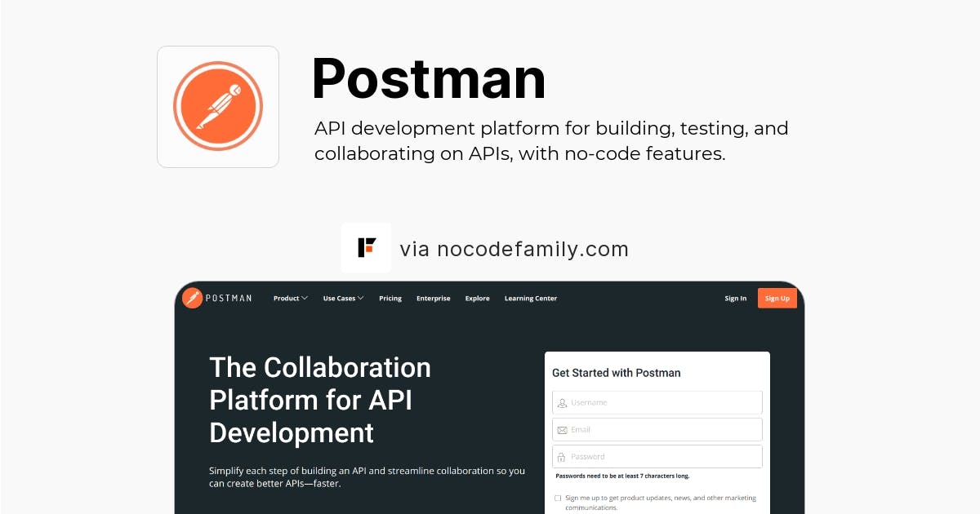Expand the Product dropdown menu
This screenshot has height=514, width=980.
pyautogui.click(x=290, y=298)
